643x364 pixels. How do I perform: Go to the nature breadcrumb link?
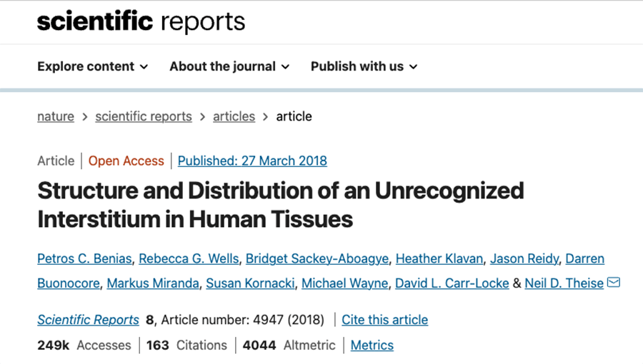point(56,116)
